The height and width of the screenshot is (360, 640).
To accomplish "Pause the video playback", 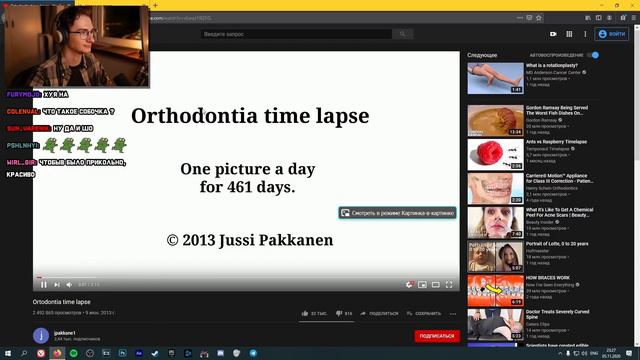I will (44, 284).
